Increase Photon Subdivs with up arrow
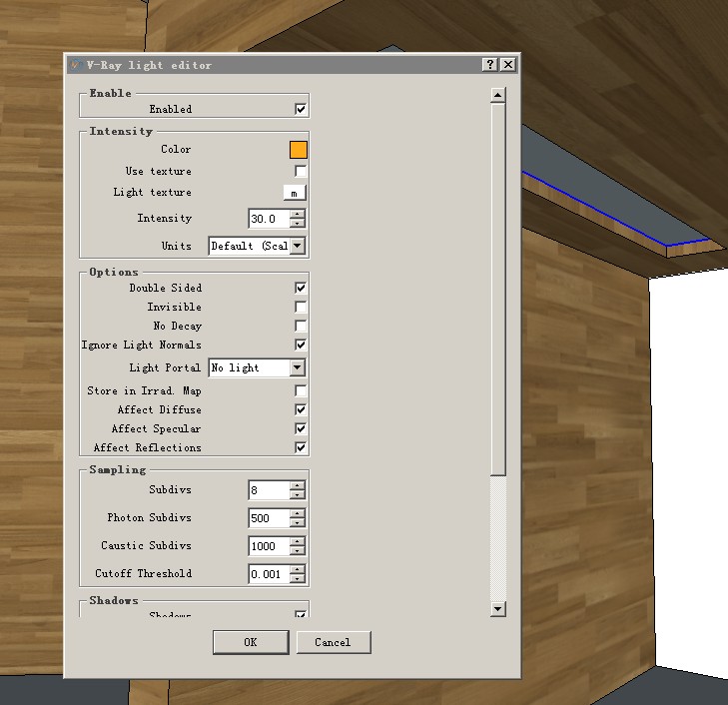 [298, 513]
